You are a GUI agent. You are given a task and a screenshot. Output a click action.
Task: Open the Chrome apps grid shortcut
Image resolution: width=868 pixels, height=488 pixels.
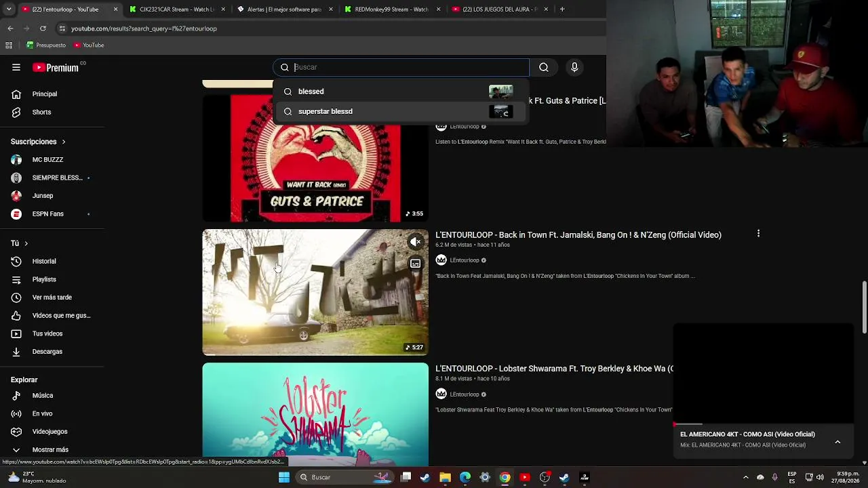pos(9,45)
